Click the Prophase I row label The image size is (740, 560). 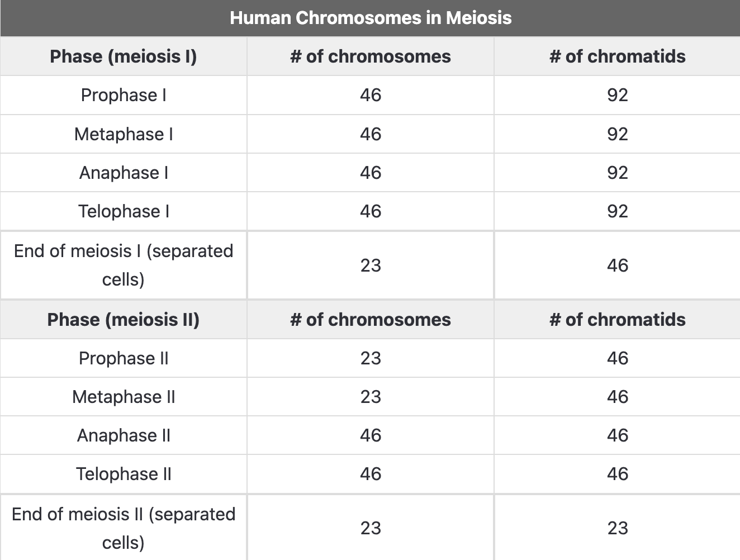click(124, 95)
